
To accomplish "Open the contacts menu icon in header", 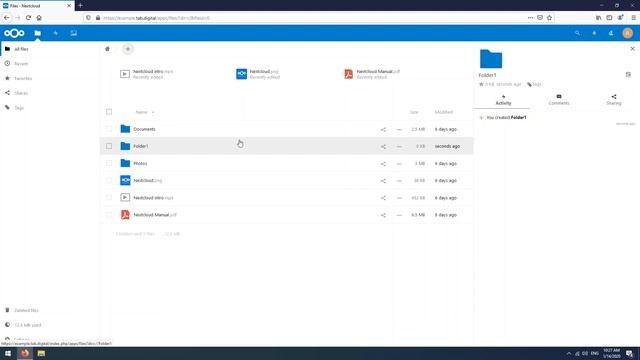I will (611, 33).
